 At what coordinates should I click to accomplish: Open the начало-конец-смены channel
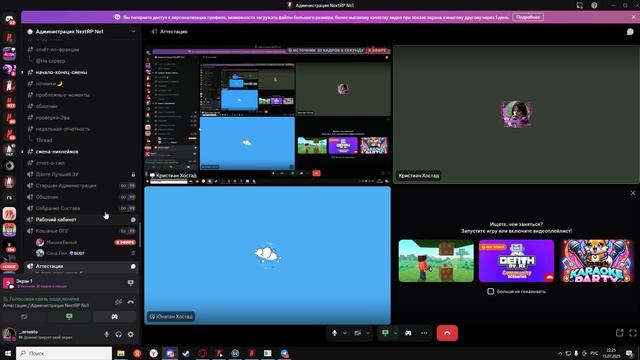click(81, 72)
